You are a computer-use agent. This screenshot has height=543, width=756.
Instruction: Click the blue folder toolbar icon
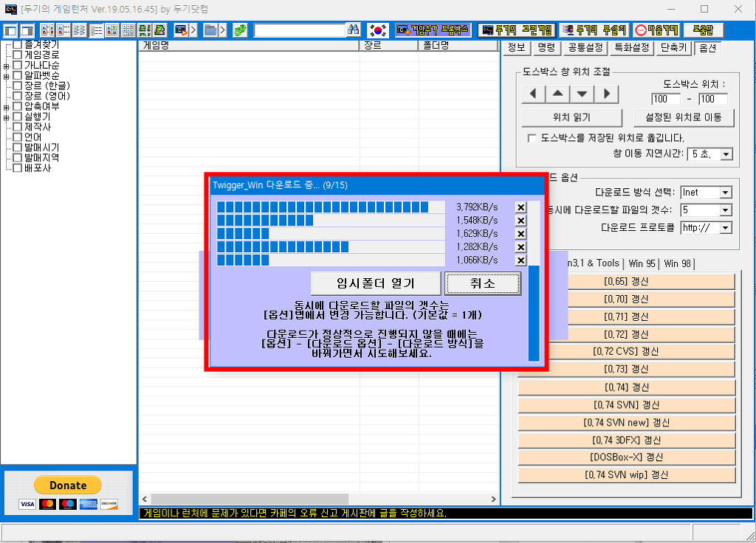pos(210,31)
